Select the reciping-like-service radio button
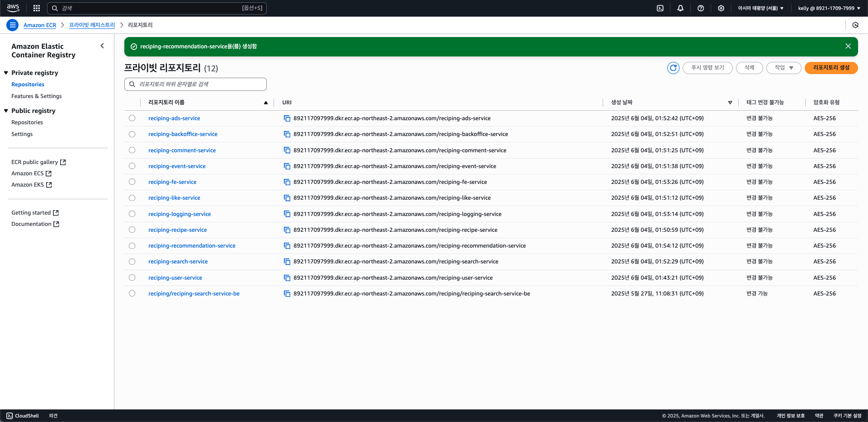The height and width of the screenshot is (422, 868). pyautogui.click(x=132, y=198)
